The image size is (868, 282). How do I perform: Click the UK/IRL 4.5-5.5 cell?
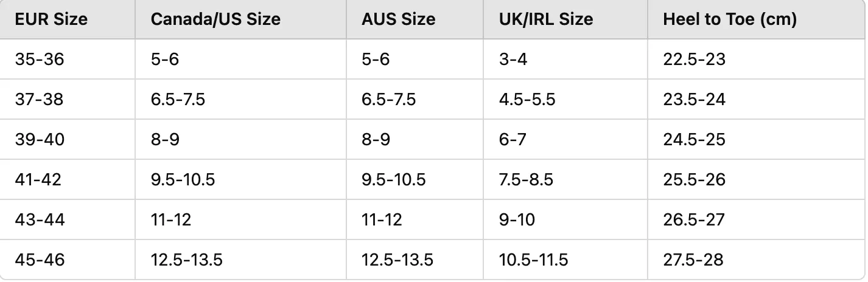[566, 99]
